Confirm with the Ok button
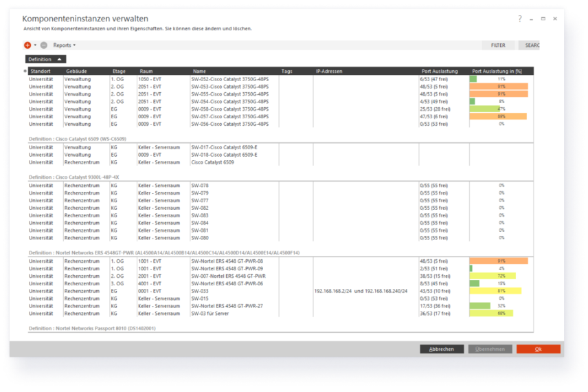This screenshot has width=588, height=392. [x=538, y=349]
